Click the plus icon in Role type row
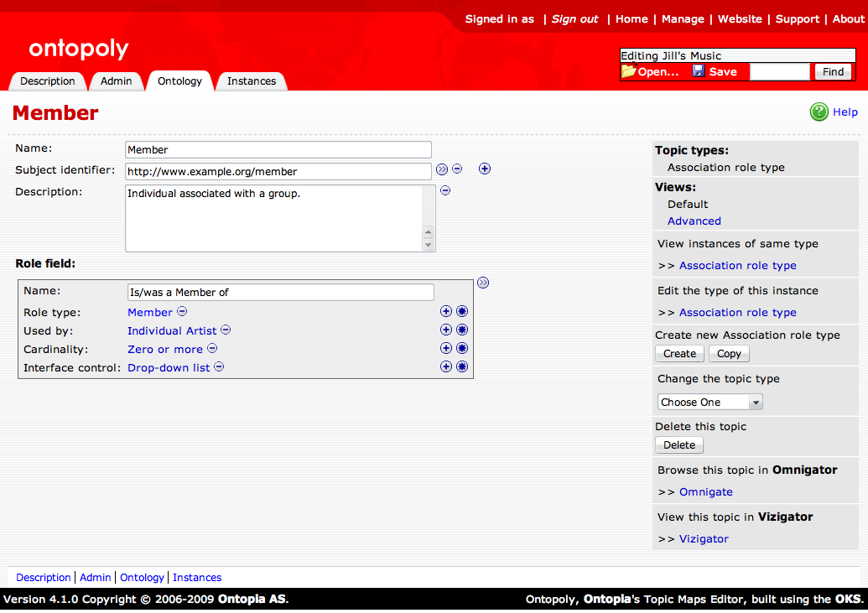The width and height of the screenshot is (868, 613). point(446,312)
